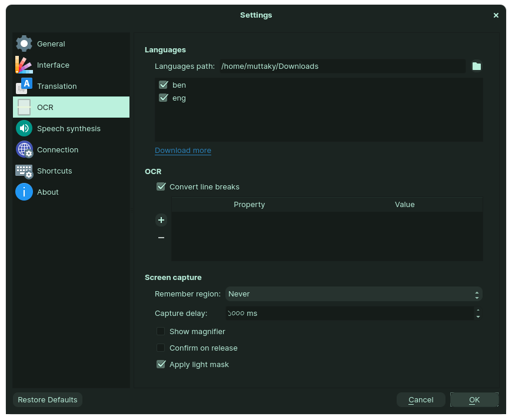This screenshot has width=512, height=420.
Task: Open the General settings icon
Action: [24, 44]
